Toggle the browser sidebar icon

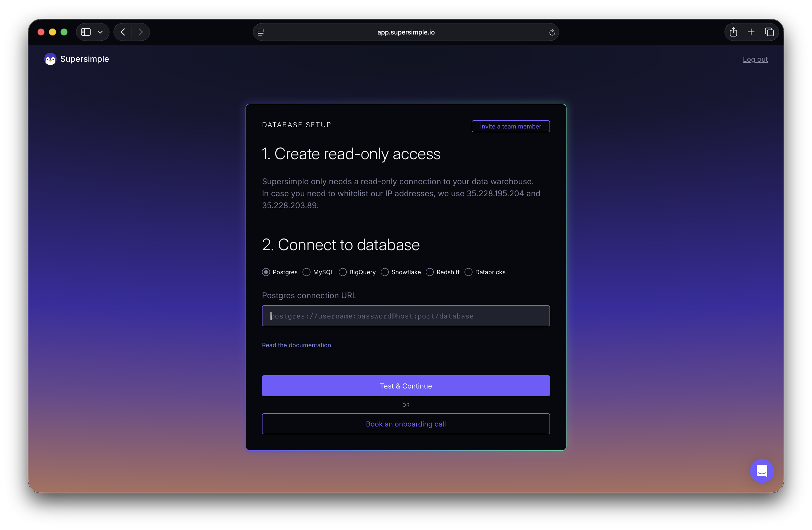pos(86,32)
